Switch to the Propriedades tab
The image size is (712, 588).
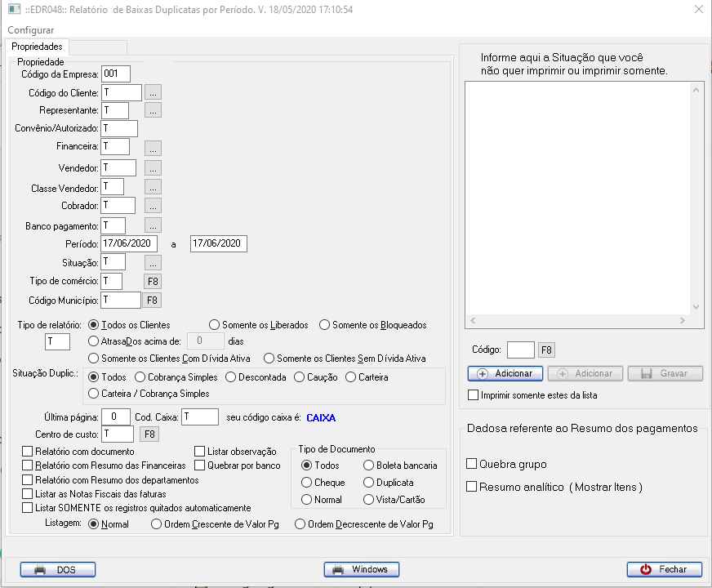pyautogui.click(x=37, y=47)
